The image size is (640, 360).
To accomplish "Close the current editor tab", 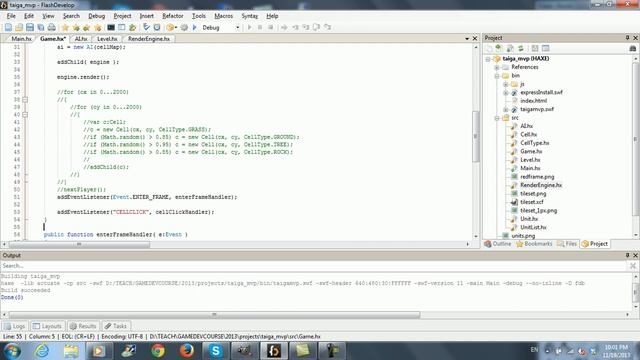I will pyautogui.click(x=475, y=38).
